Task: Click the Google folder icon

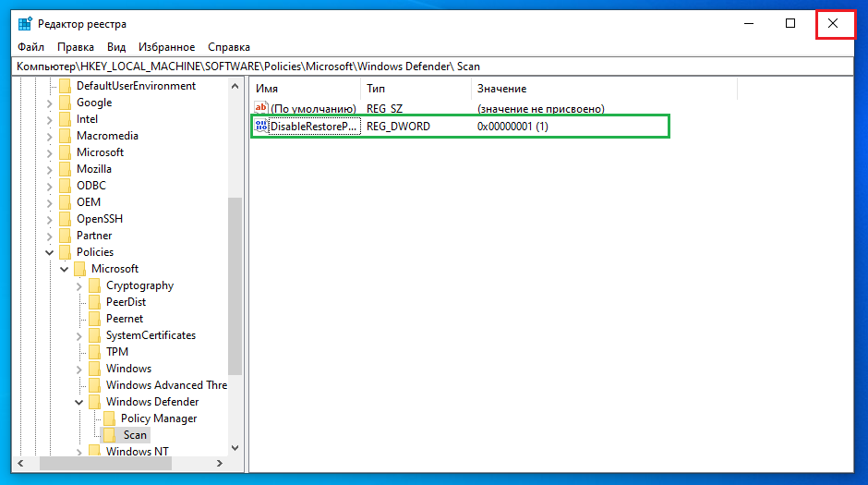Action: pyautogui.click(x=65, y=103)
